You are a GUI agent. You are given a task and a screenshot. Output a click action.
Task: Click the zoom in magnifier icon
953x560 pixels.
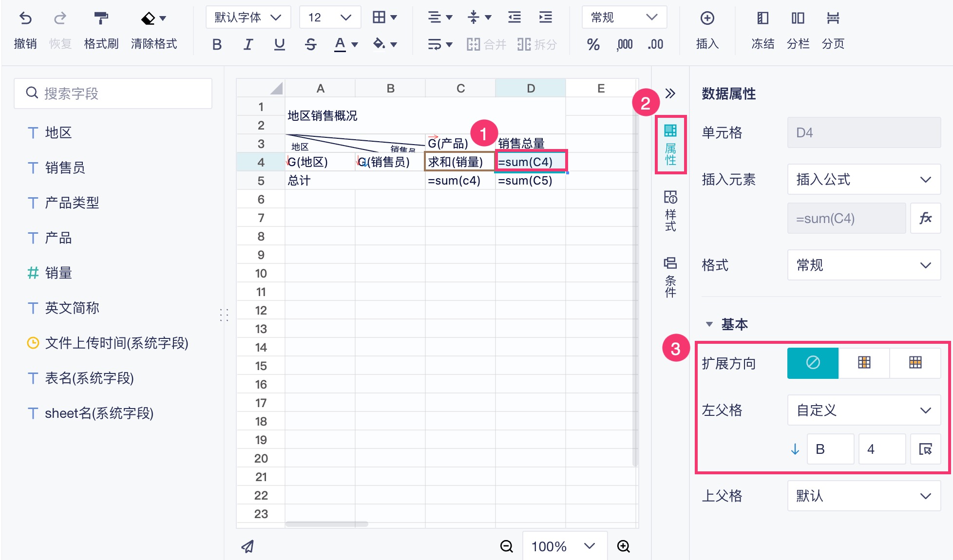pyautogui.click(x=623, y=546)
